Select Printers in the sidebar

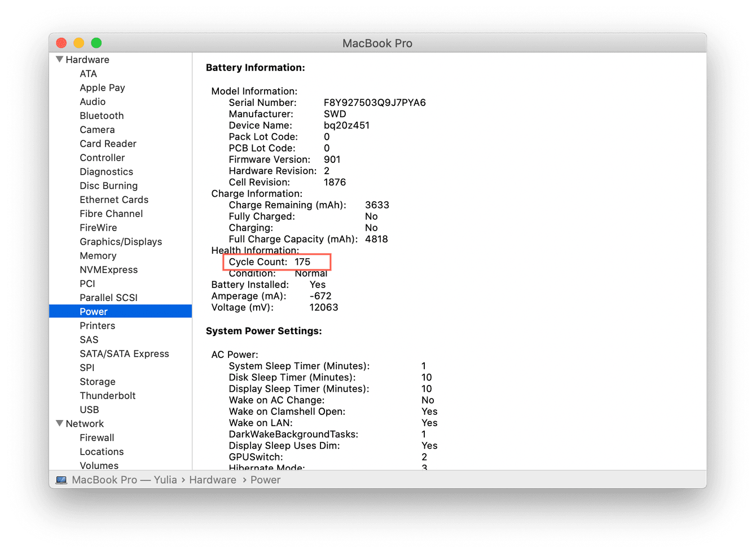coord(97,326)
